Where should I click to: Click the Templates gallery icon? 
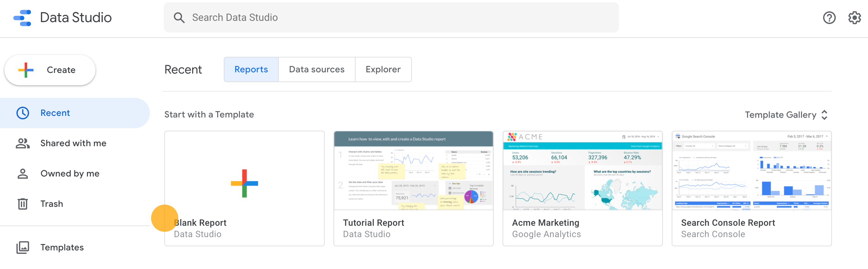[x=22, y=248]
